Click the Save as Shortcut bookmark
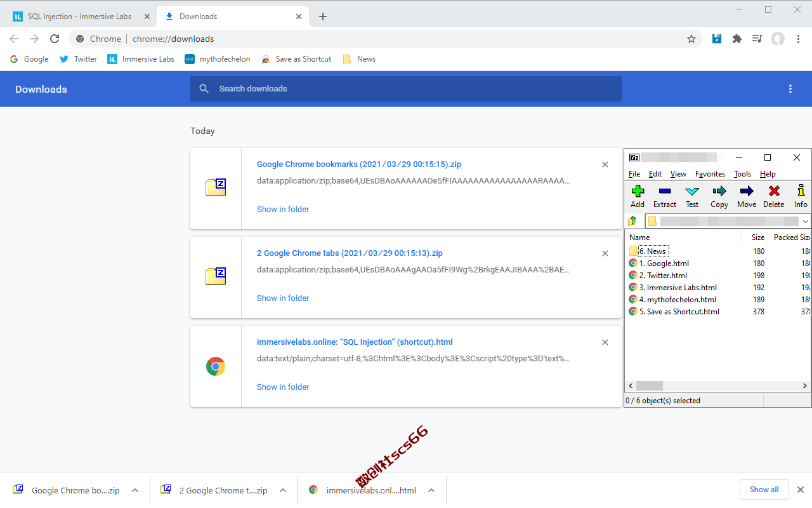Screen dimensions: 812x508 296,59
